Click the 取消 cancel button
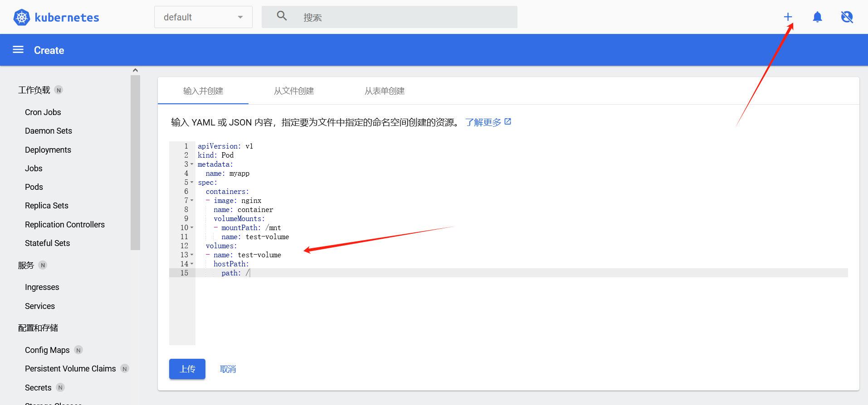This screenshot has width=868, height=405. [228, 369]
